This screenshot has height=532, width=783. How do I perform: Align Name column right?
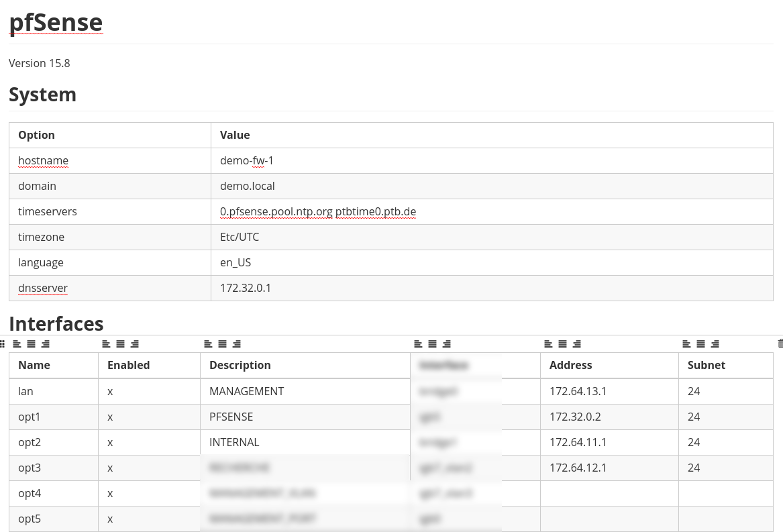(46, 343)
